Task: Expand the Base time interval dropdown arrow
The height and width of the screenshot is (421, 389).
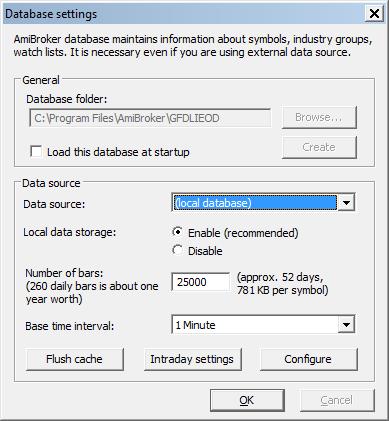Action: 346,324
